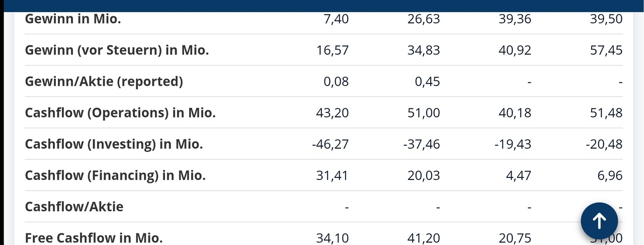Click the Free Cashflow in Mio. label

(x=94, y=238)
